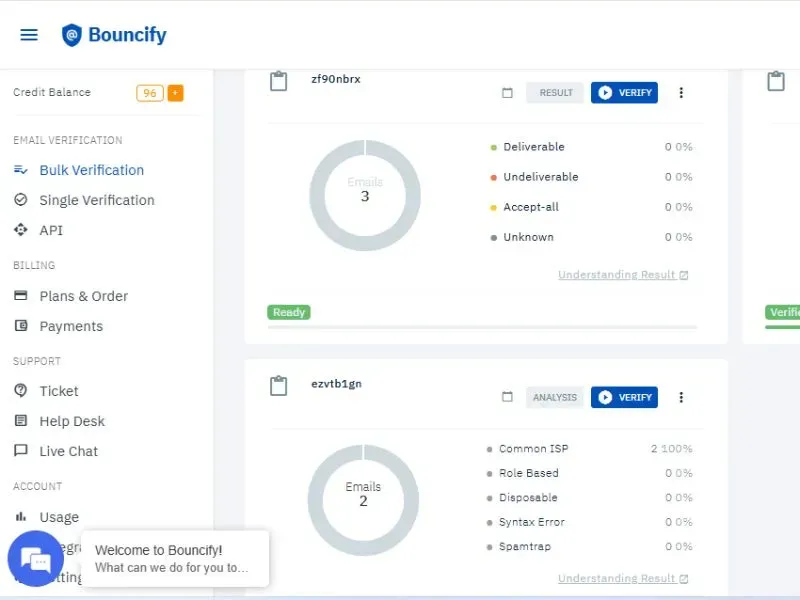This screenshot has height=600, width=800.
Task: Go to Single Verification in sidebar
Action: click(x=96, y=200)
